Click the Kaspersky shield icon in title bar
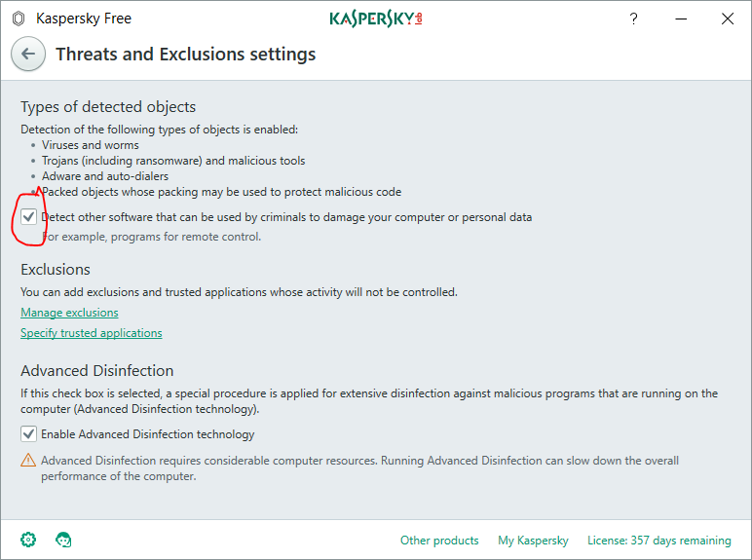Viewport: 752px width, 560px height. tap(18, 19)
